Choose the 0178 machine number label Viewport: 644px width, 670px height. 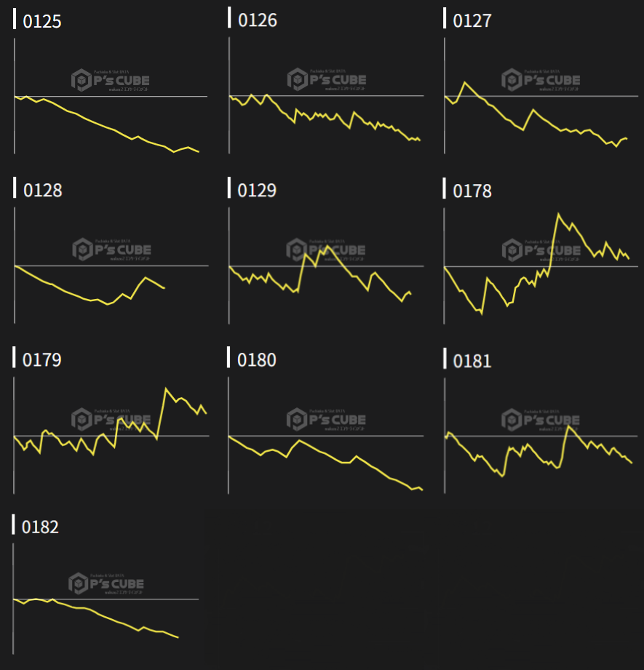[472, 191]
